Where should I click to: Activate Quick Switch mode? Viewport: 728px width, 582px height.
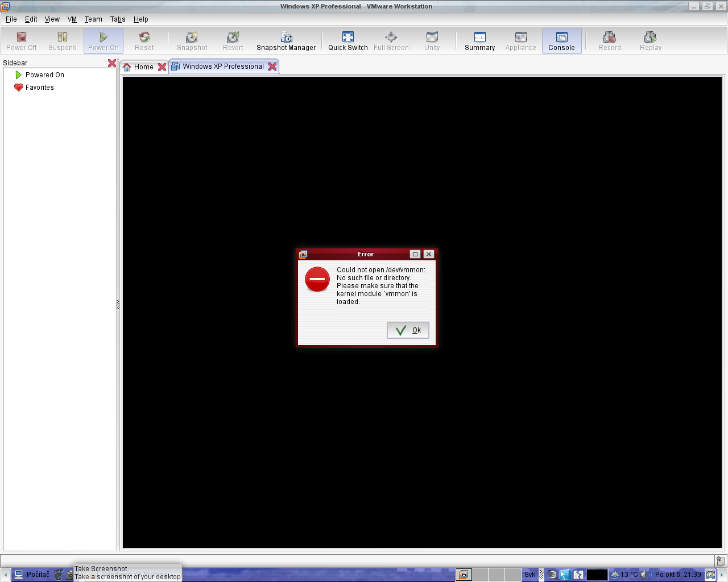(348, 41)
